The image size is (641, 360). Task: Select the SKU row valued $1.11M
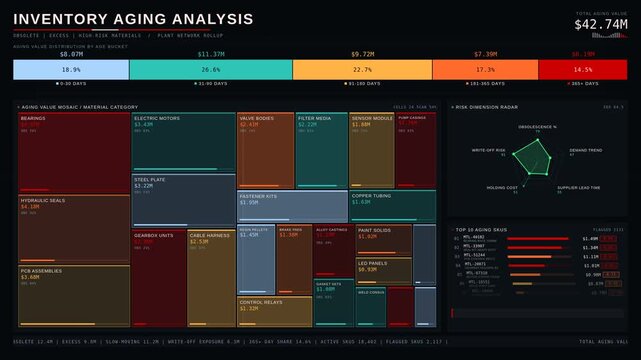click(536, 257)
